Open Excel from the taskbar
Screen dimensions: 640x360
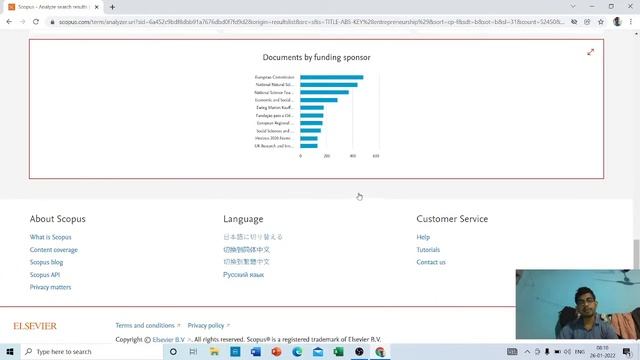pos(338,351)
